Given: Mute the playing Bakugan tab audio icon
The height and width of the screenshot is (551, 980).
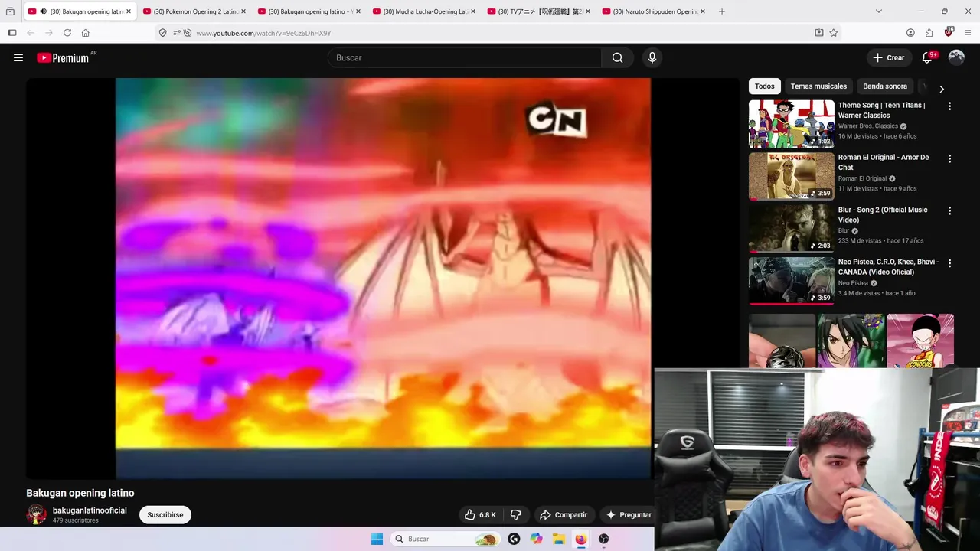Looking at the screenshot, I should pos(43,11).
